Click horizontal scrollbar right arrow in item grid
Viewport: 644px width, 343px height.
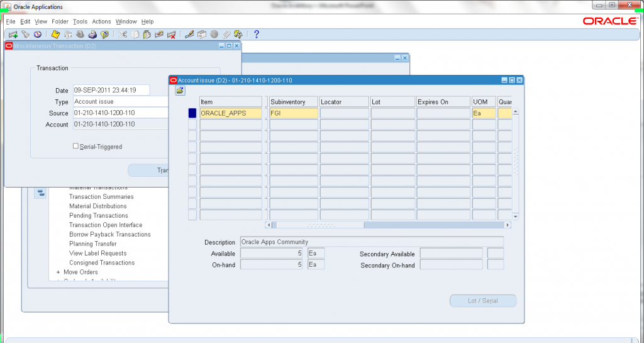click(x=508, y=225)
